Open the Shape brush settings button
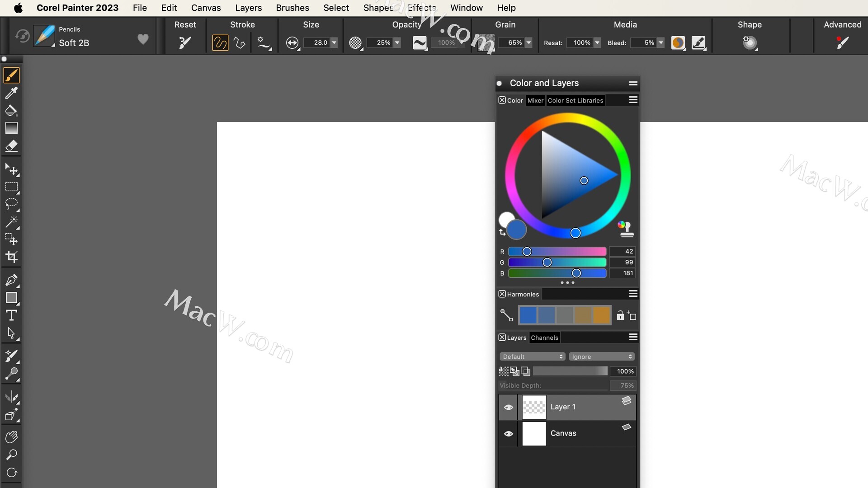Viewport: 868px width, 488px height. pyautogui.click(x=750, y=42)
